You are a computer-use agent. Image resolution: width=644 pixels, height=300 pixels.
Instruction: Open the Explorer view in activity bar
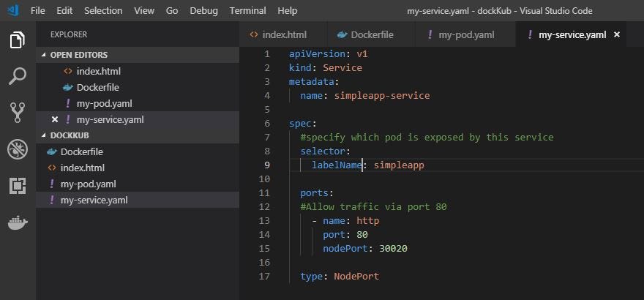click(18, 40)
